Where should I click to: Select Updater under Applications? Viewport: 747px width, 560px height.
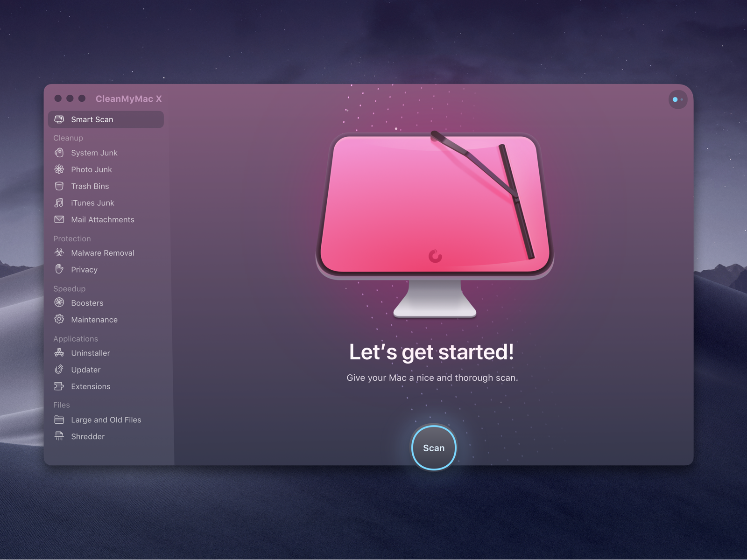click(x=106, y=370)
